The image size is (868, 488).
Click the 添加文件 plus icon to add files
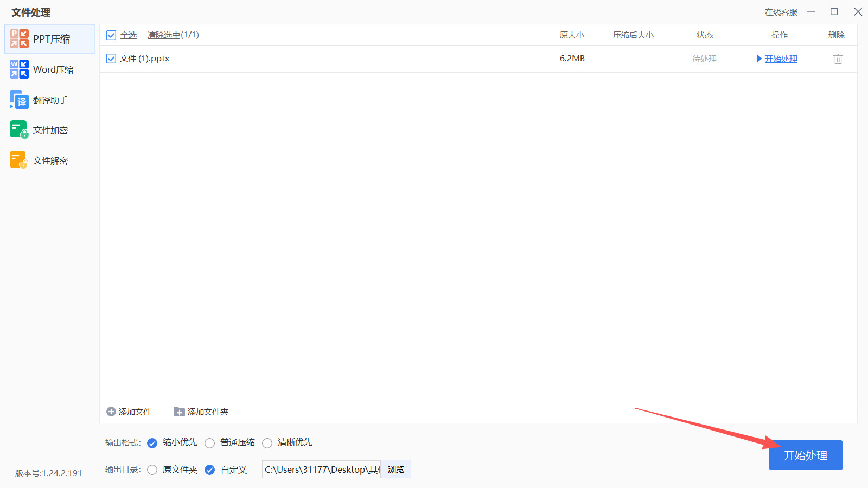tap(110, 412)
